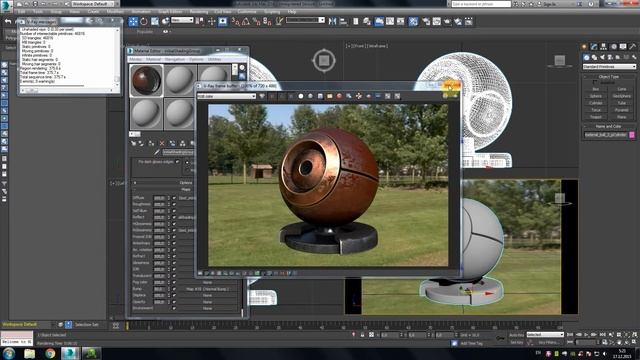
Task: Toggle the Snaps tool in main toolbar
Action: coord(236,21)
